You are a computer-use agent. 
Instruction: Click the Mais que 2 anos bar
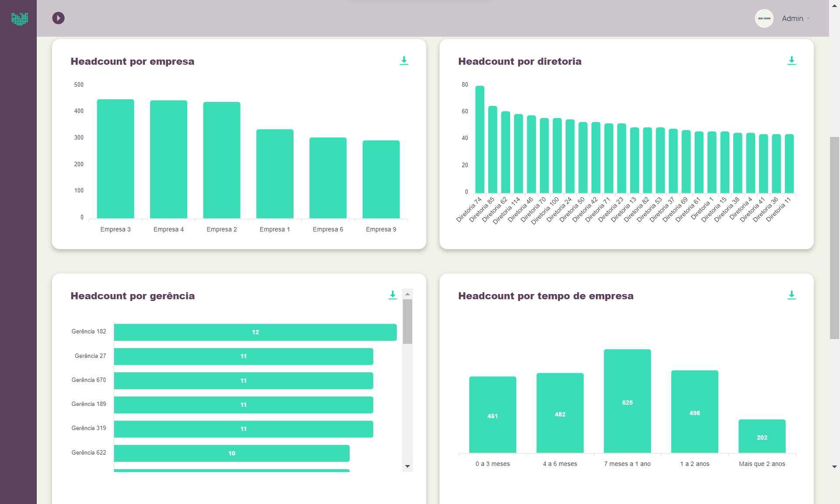(x=762, y=436)
